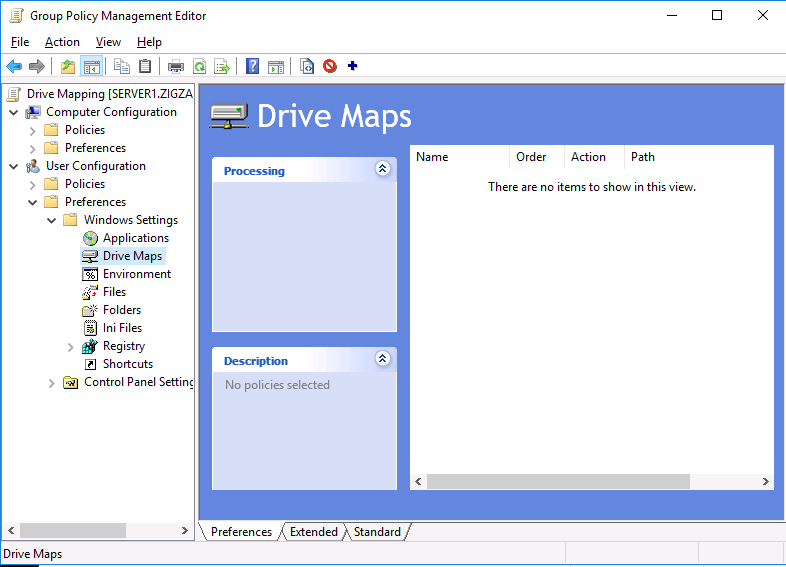Open Help via the question mark icon
The width and height of the screenshot is (786, 567).
pos(252,66)
